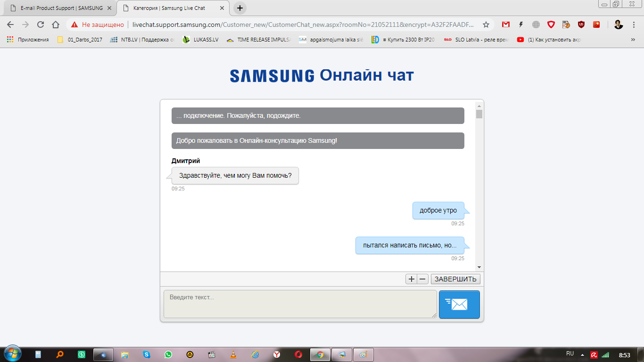644x362 pixels.
Task: Reload the current page
Action: coord(41,25)
